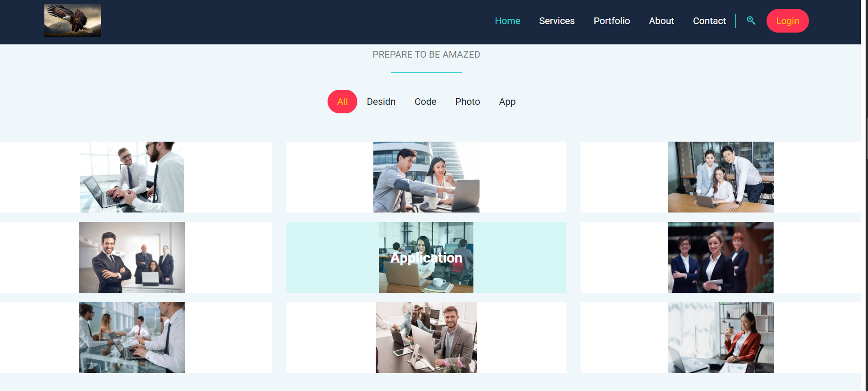Open the About nav link
This screenshot has width=868, height=391.
pos(661,21)
